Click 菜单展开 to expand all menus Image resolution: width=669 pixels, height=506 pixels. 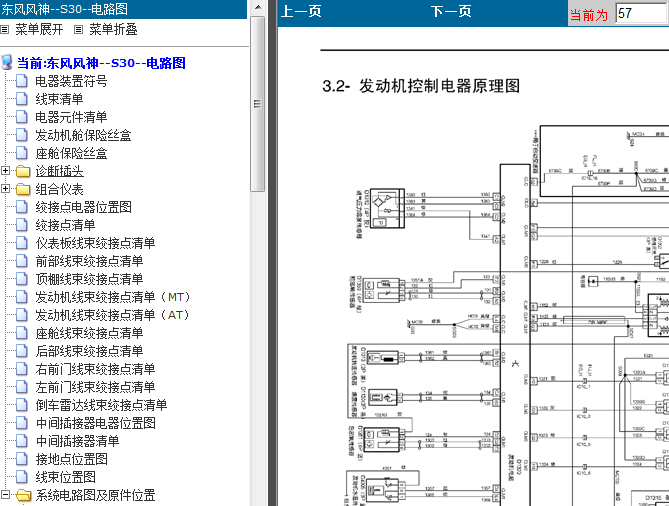tap(39, 29)
